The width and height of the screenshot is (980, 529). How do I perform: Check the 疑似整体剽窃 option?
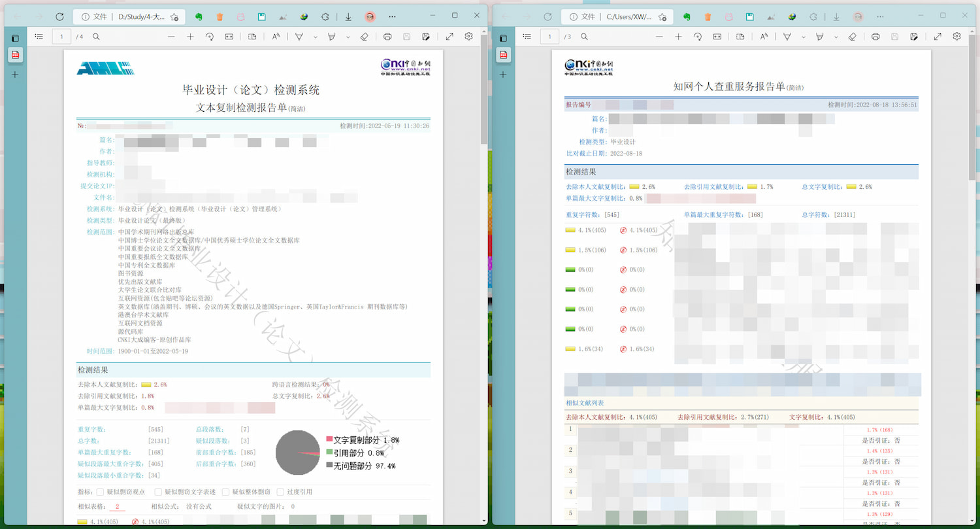(x=225, y=492)
